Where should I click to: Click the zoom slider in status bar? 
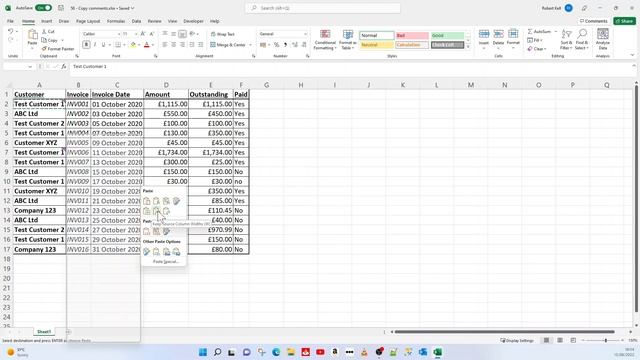click(x=606, y=340)
